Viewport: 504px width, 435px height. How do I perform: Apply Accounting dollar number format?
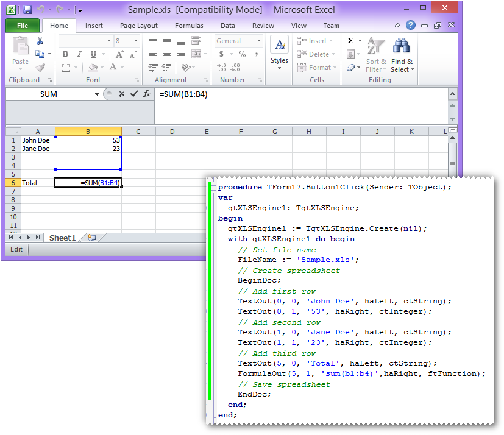point(221,54)
